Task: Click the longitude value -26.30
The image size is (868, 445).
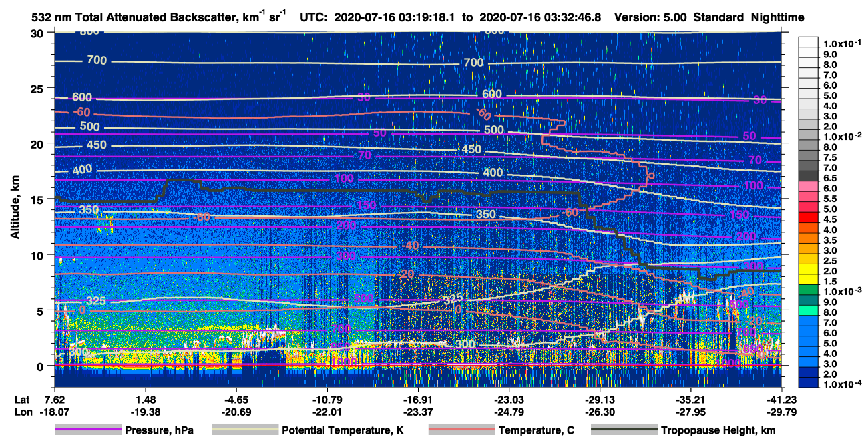Action: click(x=599, y=412)
